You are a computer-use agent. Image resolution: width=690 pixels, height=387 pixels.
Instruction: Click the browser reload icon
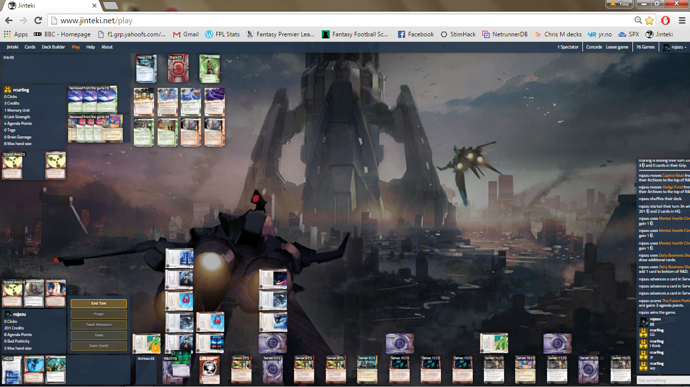coord(38,21)
